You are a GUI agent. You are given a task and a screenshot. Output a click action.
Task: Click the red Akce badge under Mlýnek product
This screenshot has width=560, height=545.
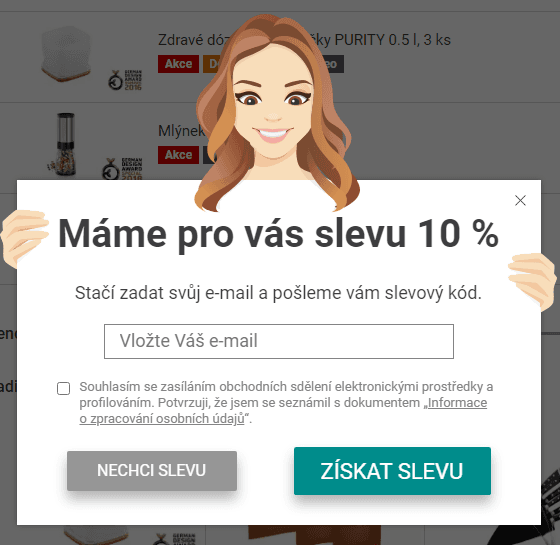tap(178, 155)
